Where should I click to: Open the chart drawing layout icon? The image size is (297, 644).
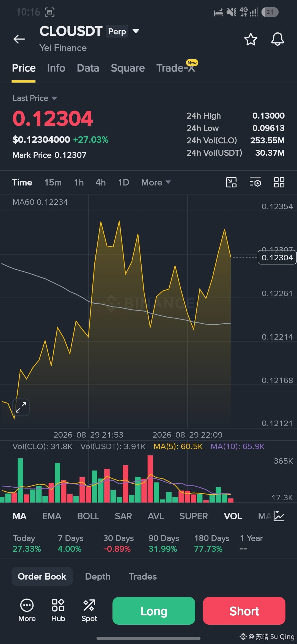point(231,182)
